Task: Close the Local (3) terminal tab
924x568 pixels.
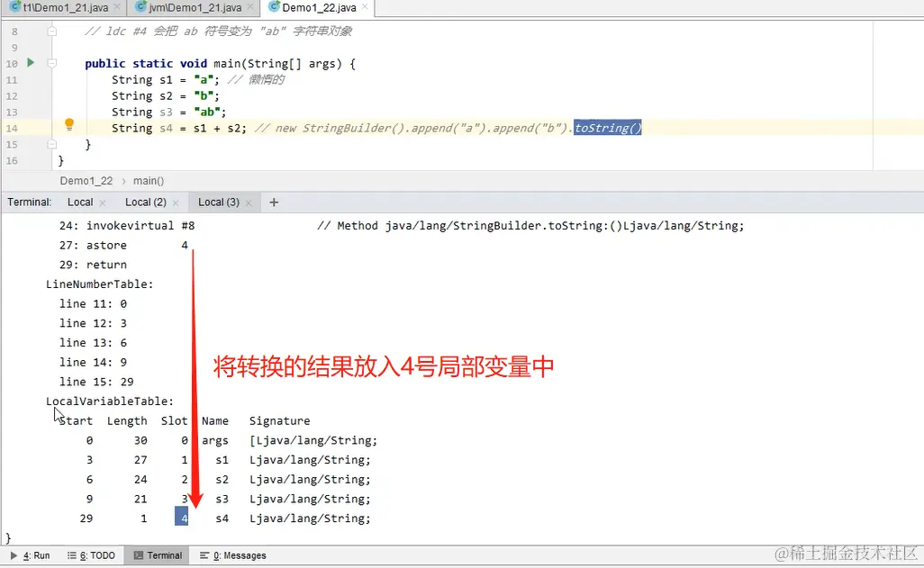Action: click(251, 203)
